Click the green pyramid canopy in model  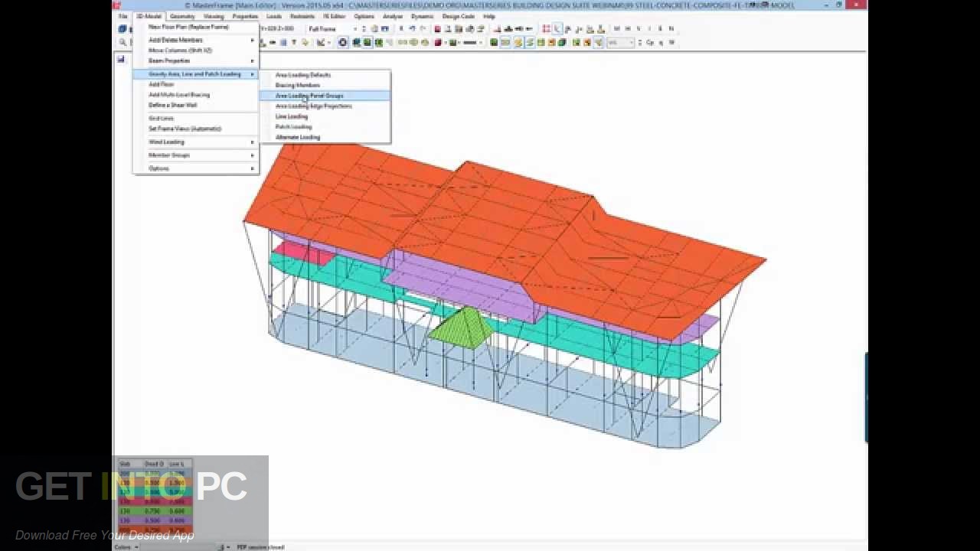(462, 328)
